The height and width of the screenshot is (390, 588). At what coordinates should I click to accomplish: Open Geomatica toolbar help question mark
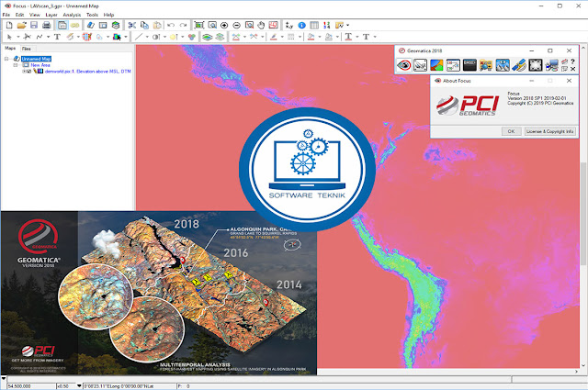pos(573,61)
